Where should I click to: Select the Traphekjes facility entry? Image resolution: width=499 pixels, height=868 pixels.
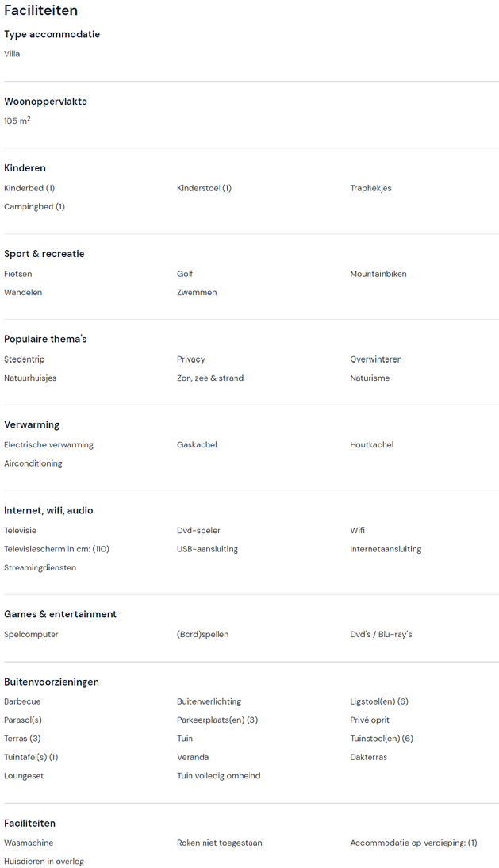pos(370,188)
